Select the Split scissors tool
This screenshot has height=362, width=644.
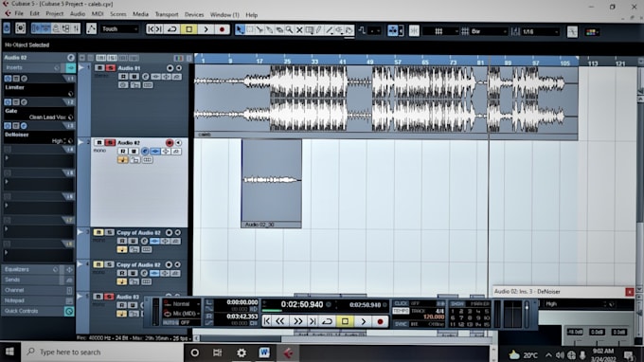(259, 29)
